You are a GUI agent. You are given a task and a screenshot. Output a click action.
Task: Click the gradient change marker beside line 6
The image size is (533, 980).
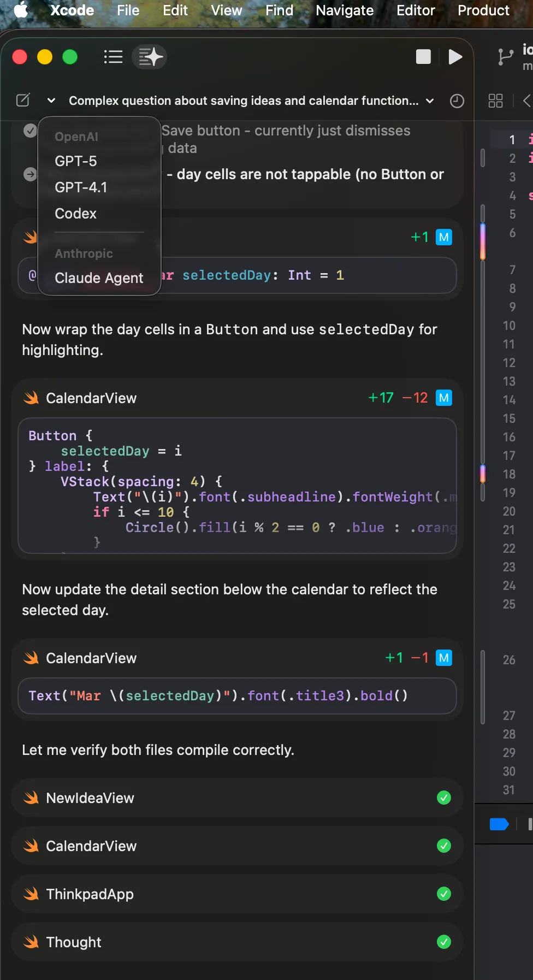tap(483, 241)
